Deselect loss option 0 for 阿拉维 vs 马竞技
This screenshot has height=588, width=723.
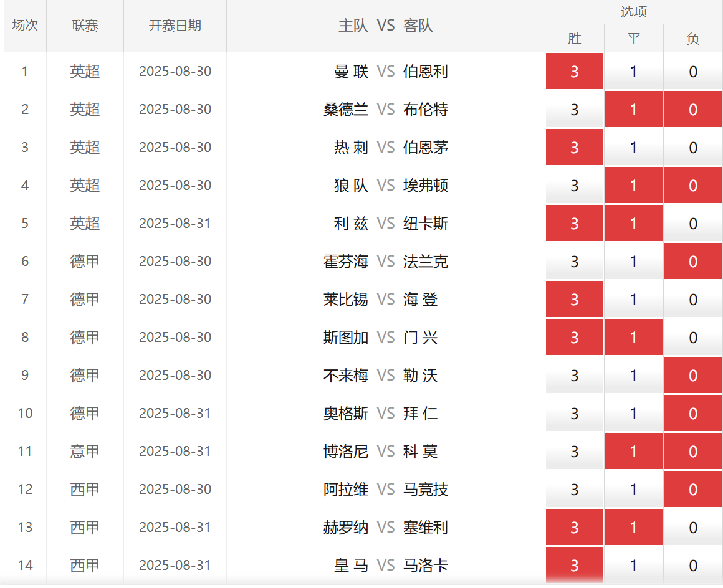coord(693,490)
